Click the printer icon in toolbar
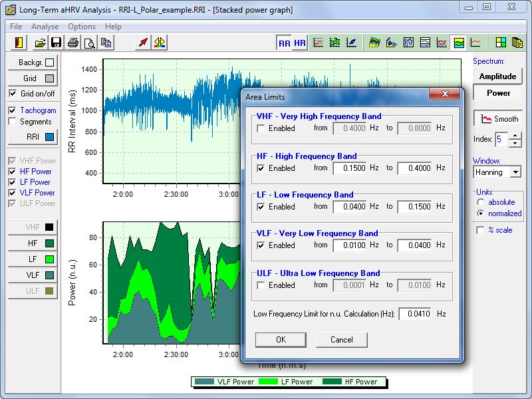This screenshot has height=399, width=532. (73, 43)
